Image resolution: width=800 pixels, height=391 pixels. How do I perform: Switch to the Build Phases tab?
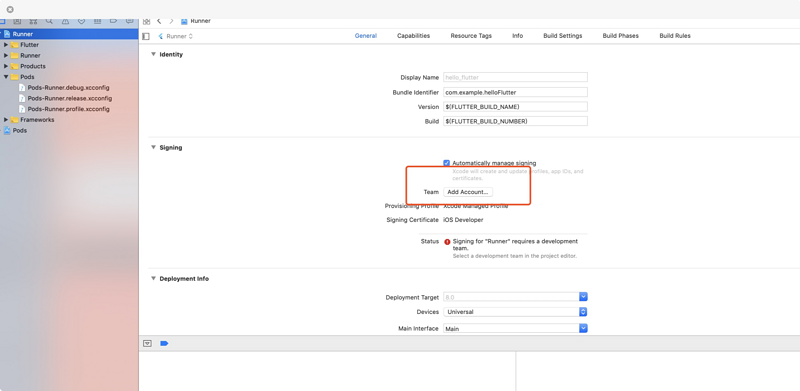[x=620, y=36]
